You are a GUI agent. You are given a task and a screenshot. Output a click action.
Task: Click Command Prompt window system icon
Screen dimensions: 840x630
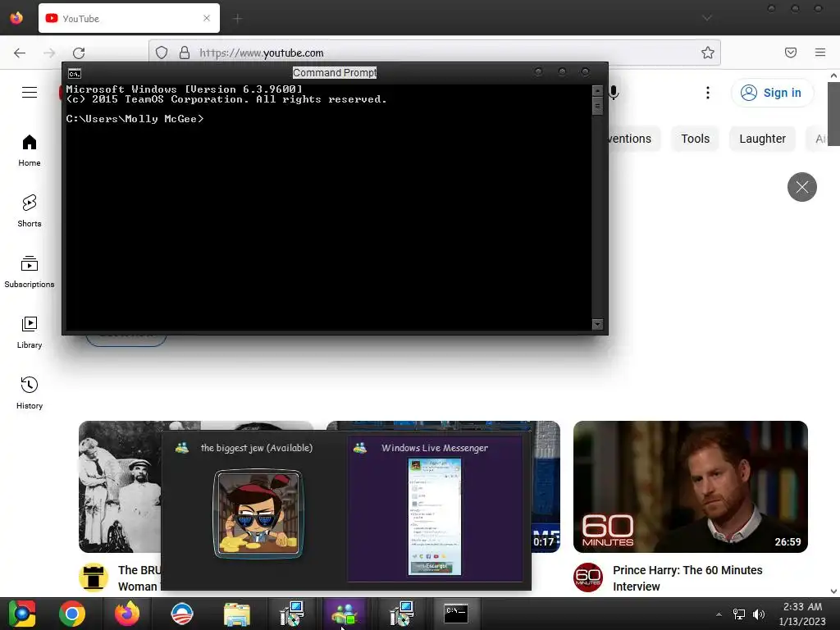click(75, 73)
